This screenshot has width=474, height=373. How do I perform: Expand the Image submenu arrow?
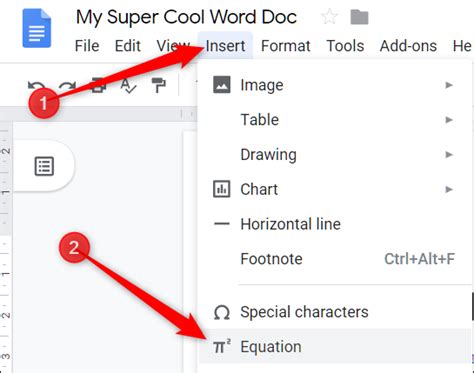pyautogui.click(x=449, y=85)
